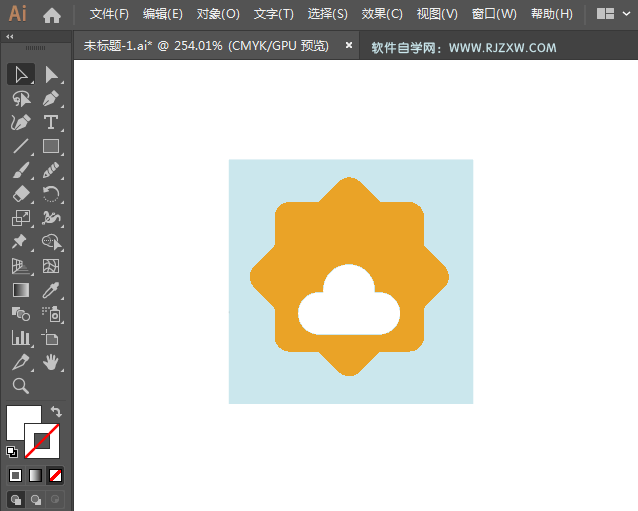Screen dimensions: 638x511
Task: Pick the Slice tool
Action: coord(21,363)
